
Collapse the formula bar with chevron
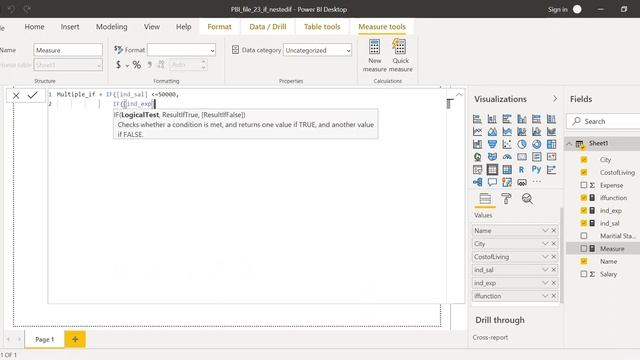coord(459,95)
